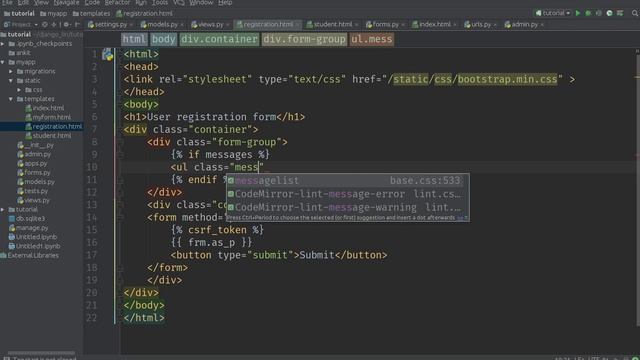640x360 pixels.
Task: Choose CodeMirror-lint-message-warning suggestion
Action: pyautogui.click(x=347, y=207)
